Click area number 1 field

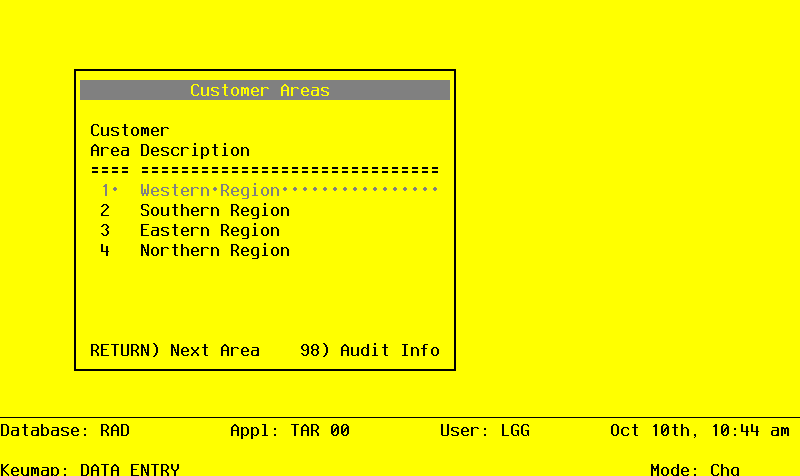(110, 190)
